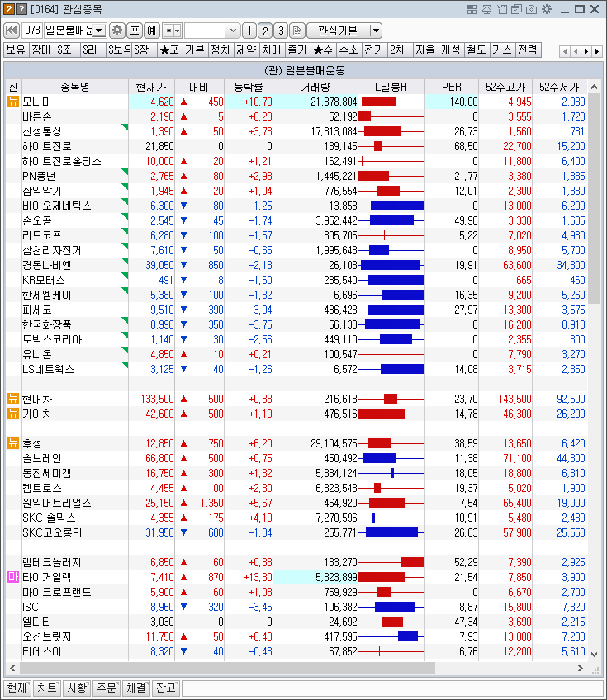The image size is (607, 700).
Task: Sort by the 등락률 column header
Action: (x=249, y=87)
